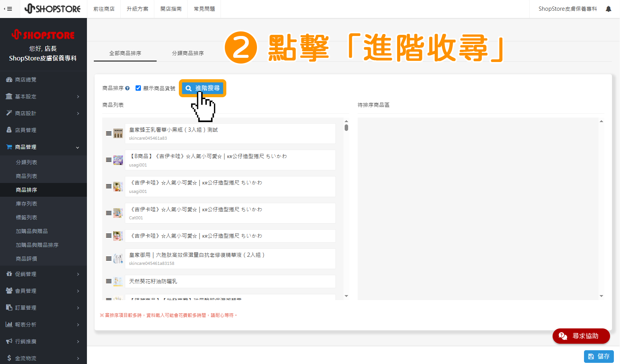Open 商店總覽 dashboard icon

[9, 80]
